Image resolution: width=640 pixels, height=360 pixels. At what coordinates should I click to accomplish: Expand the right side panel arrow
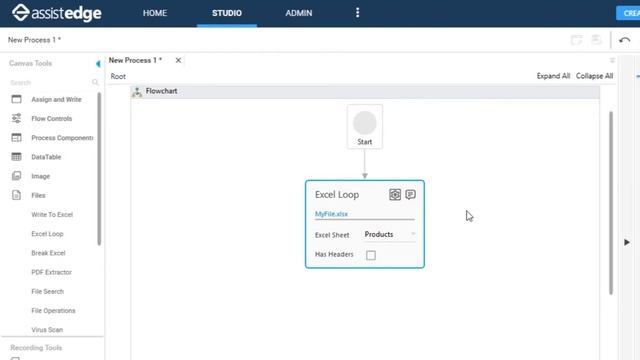[627, 242]
